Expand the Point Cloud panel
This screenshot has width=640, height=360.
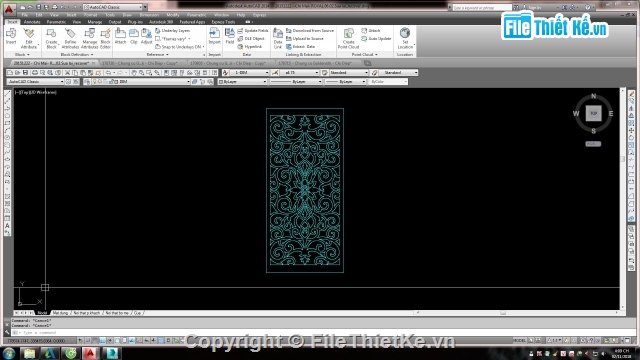(x=365, y=54)
